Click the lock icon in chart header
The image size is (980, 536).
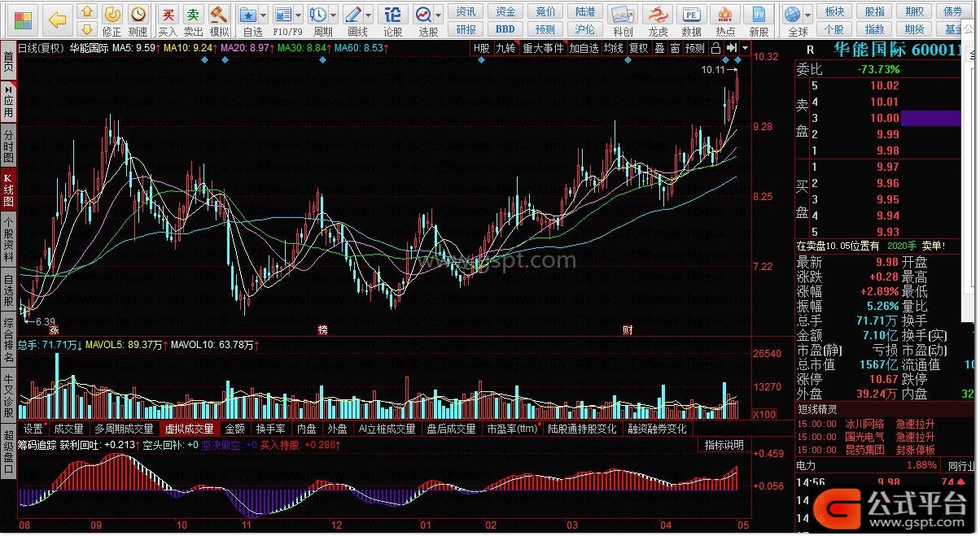tap(715, 48)
